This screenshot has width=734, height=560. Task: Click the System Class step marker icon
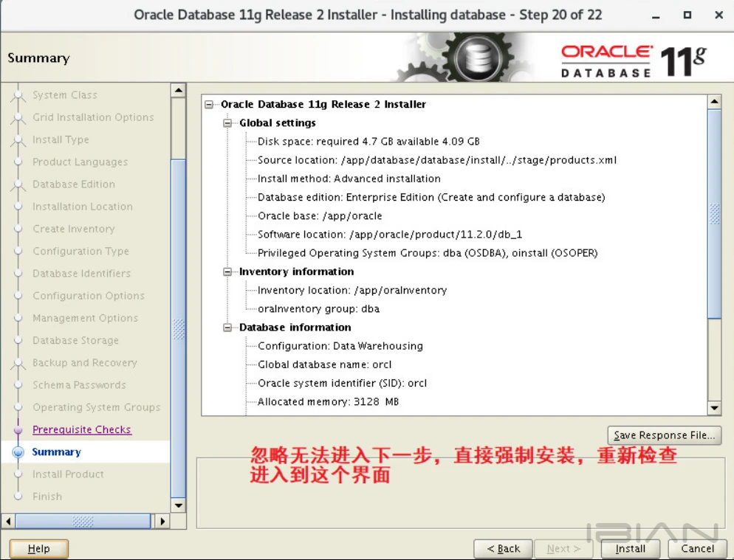point(18,96)
